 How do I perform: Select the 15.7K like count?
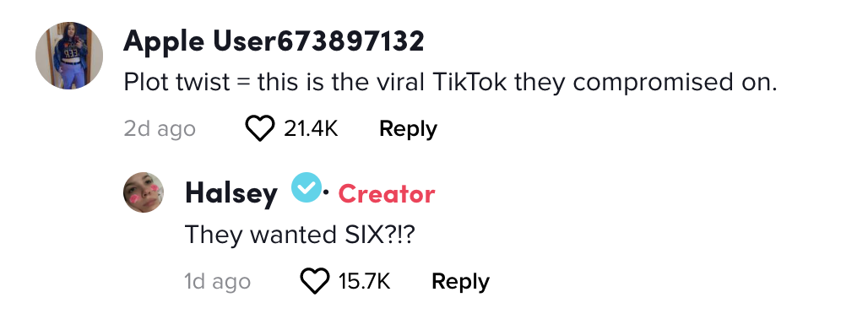[364, 281]
